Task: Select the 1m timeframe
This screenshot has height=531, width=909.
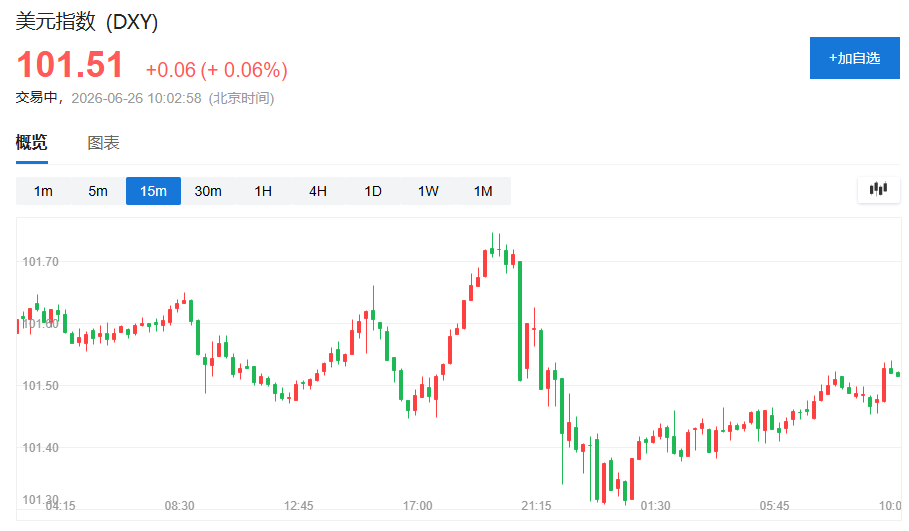Action: [x=43, y=191]
